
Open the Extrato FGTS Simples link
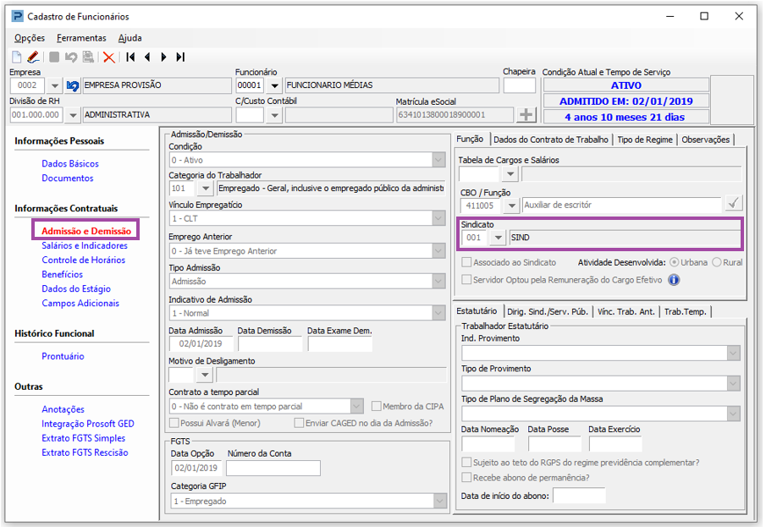coord(83,438)
